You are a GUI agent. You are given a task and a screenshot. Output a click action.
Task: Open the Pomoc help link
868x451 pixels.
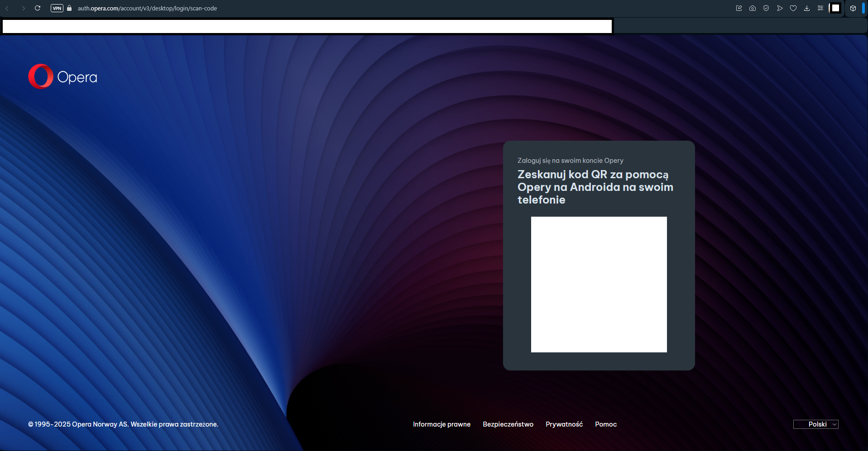(x=606, y=424)
